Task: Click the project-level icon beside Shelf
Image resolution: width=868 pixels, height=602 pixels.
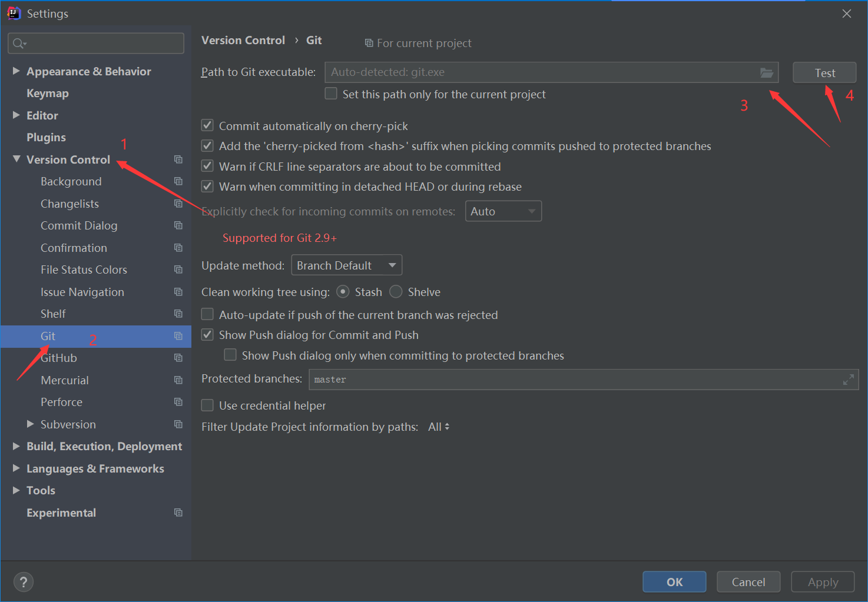Action: [x=178, y=314]
